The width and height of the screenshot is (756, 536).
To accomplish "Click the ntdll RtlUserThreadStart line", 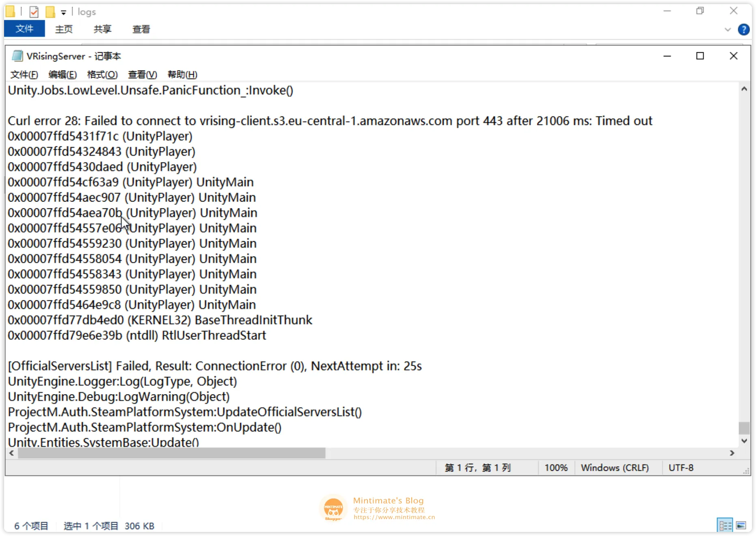I will (137, 335).
